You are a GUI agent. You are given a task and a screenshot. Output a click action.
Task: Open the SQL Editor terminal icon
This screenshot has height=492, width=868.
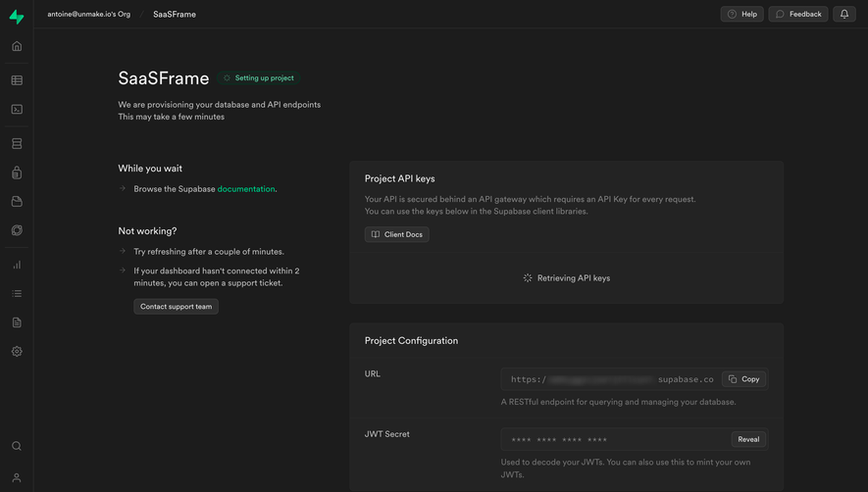17,109
